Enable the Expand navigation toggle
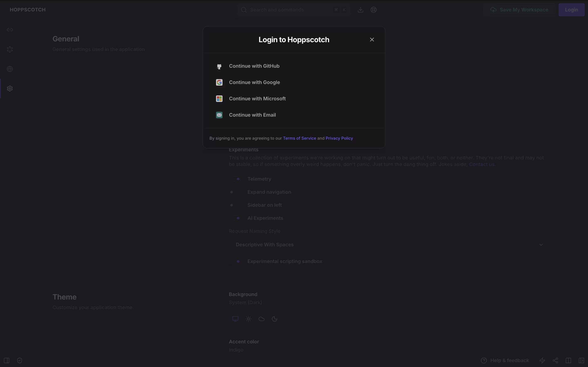588x367 pixels. [235, 192]
